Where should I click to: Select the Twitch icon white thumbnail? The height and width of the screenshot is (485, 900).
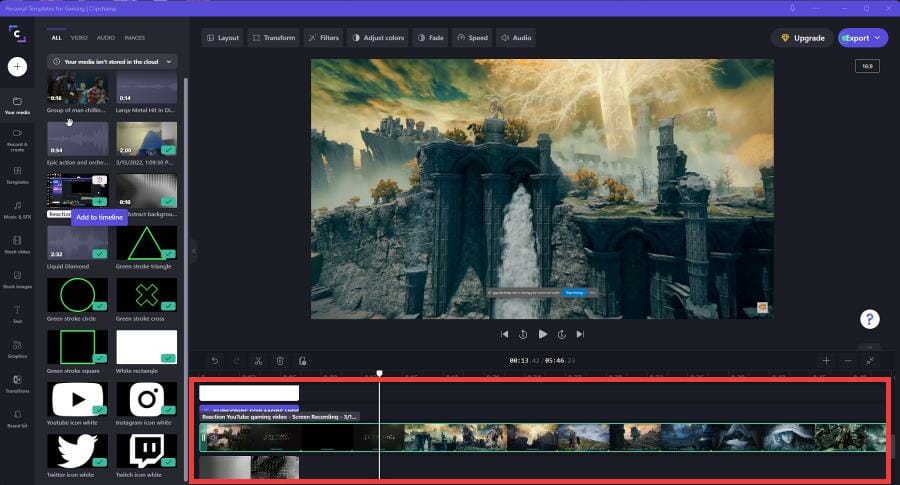tap(146, 451)
